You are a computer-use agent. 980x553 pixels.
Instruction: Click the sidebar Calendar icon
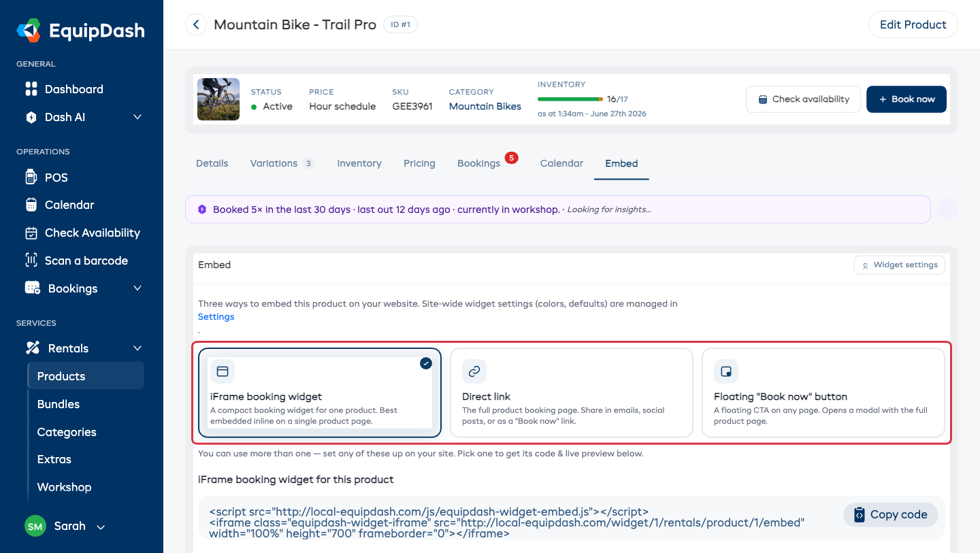tap(31, 205)
